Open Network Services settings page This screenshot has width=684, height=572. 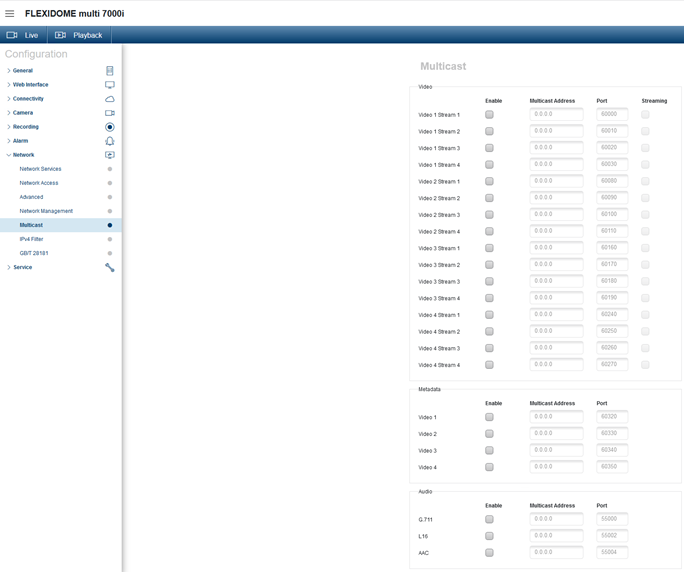pos(40,169)
